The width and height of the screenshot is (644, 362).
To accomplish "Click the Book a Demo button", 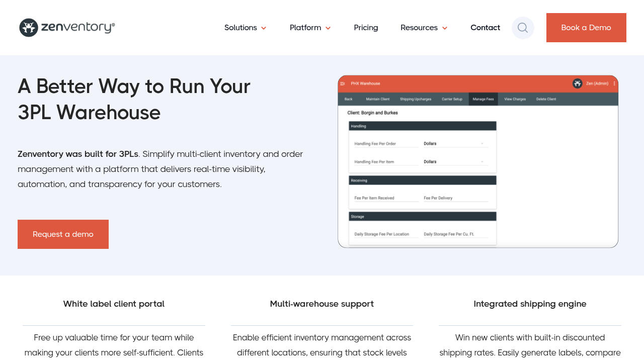I will point(586,28).
